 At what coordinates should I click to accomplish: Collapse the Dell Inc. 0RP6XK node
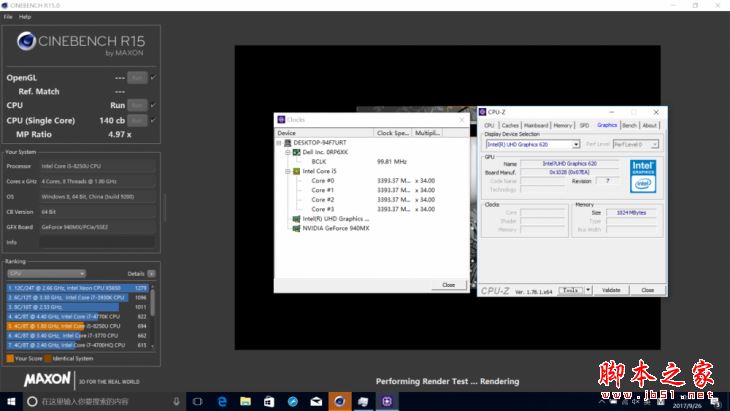pyautogui.click(x=288, y=152)
